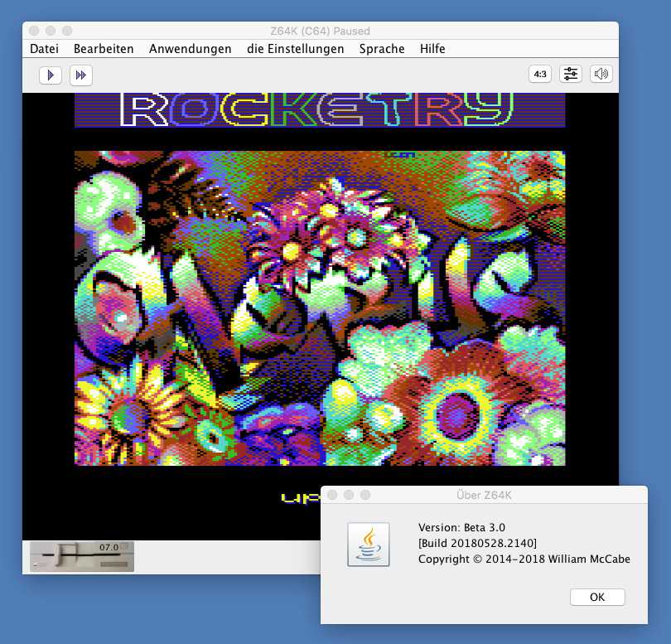The height and width of the screenshot is (644, 671).
Task: Open the sliders settings icon
Action: tap(571, 74)
